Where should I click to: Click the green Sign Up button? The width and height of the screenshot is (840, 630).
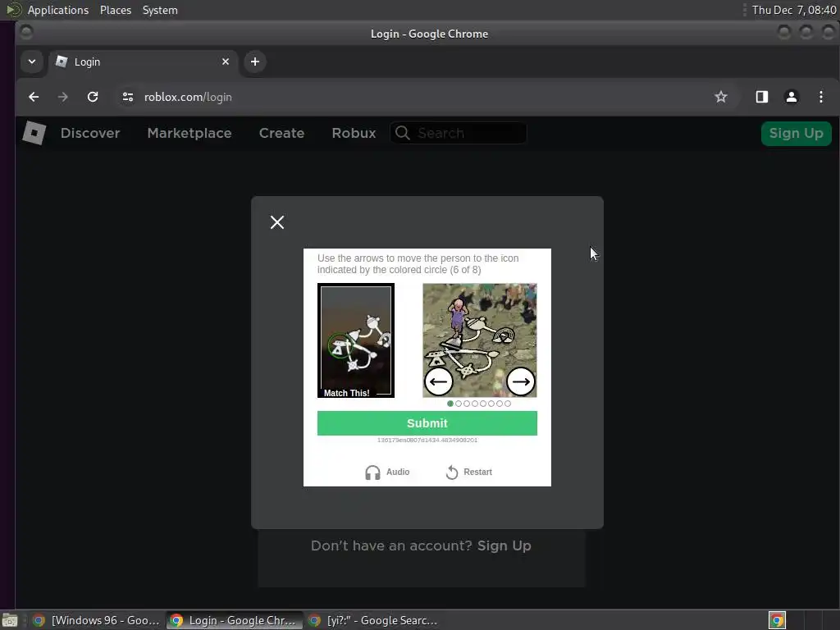tap(796, 134)
